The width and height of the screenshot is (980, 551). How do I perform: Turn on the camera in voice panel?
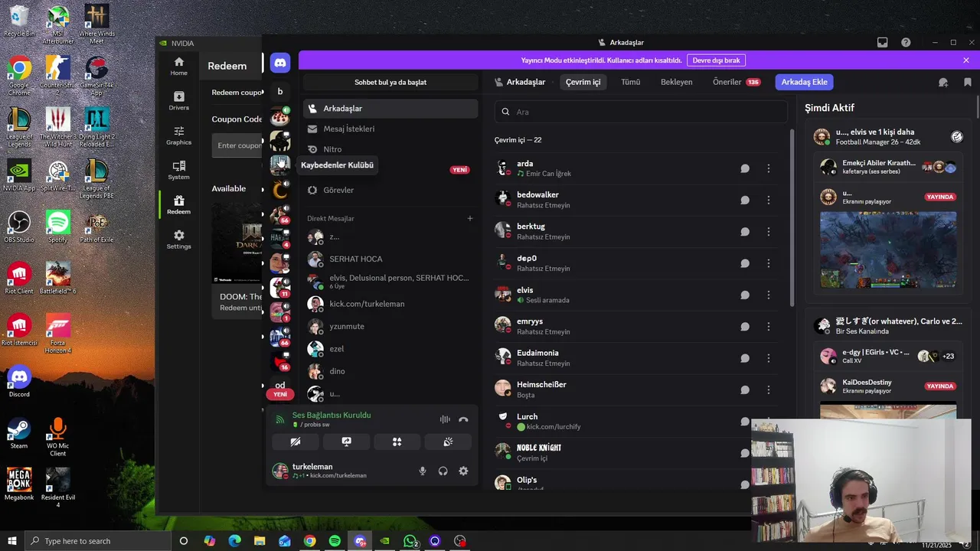point(296,442)
